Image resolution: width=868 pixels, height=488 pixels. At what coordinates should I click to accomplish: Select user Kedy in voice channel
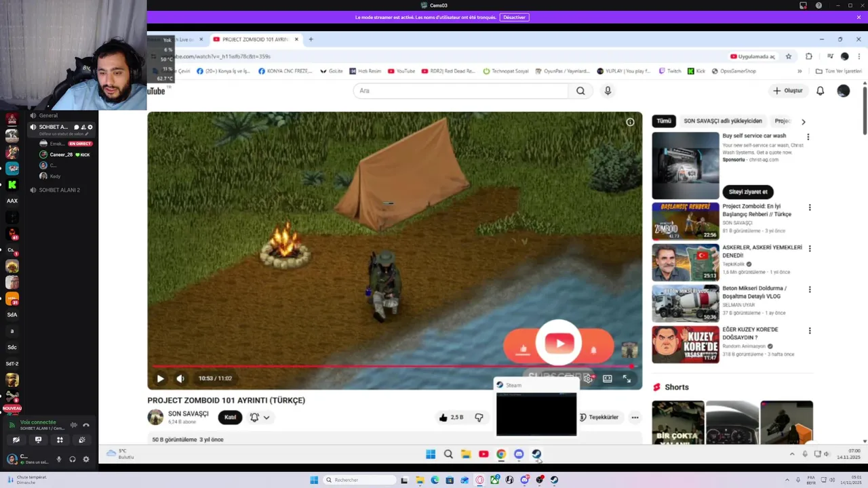(56, 176)
